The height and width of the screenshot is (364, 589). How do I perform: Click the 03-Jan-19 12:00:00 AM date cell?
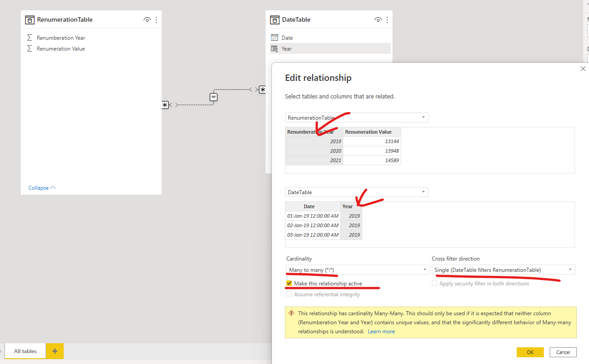(x=313, y=235)
